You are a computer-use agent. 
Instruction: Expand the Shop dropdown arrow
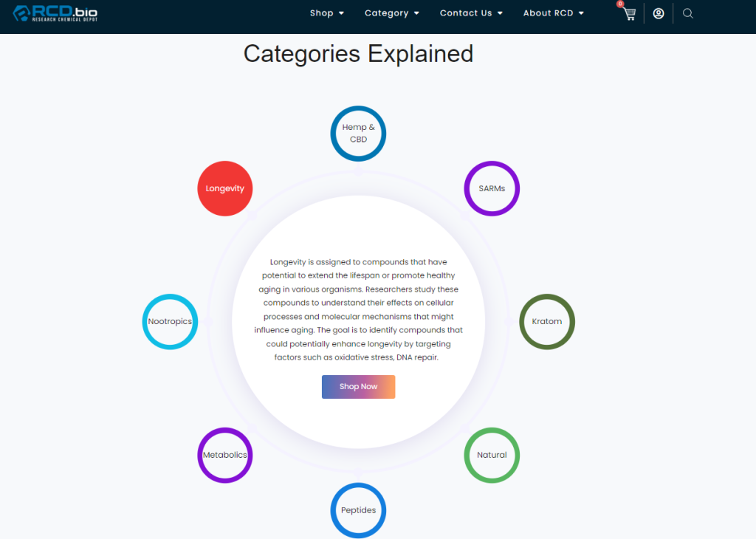(x=341, y=13)
